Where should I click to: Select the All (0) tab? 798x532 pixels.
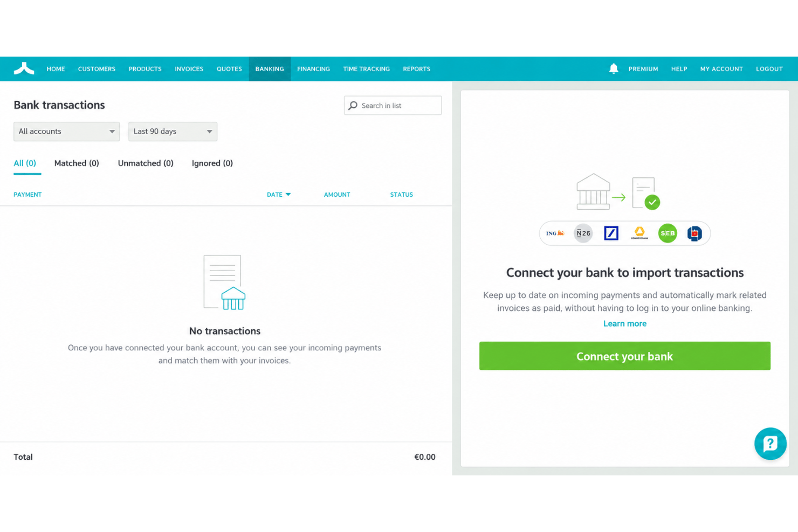point(25,163)
